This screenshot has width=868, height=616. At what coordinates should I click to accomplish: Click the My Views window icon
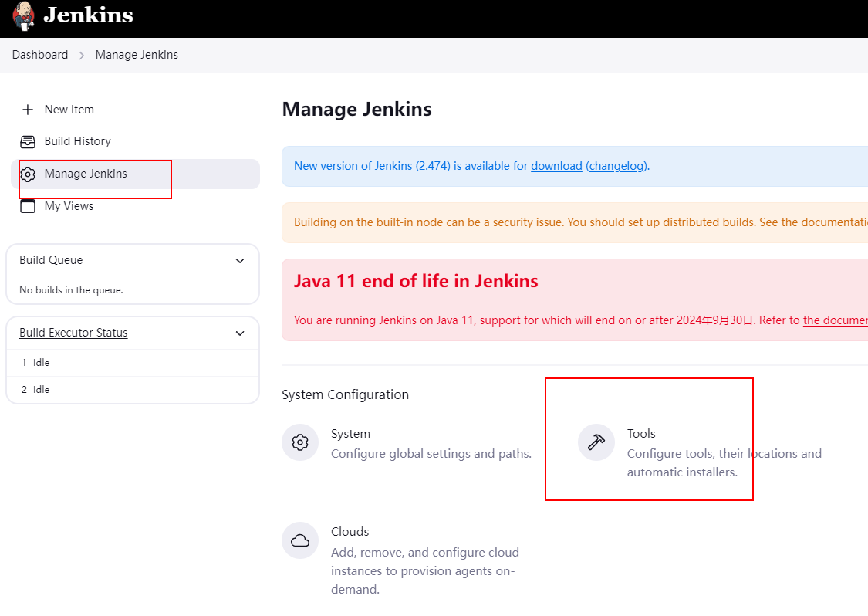coord(28,206)
